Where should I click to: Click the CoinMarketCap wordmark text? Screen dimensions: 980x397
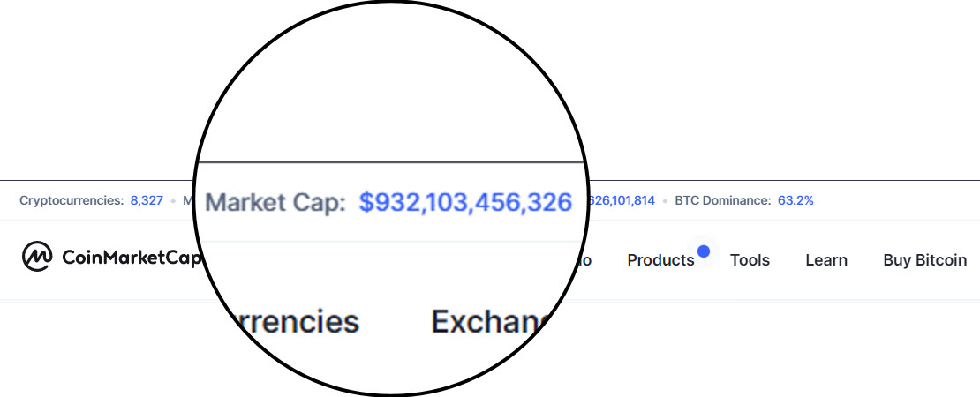[131, 258]
